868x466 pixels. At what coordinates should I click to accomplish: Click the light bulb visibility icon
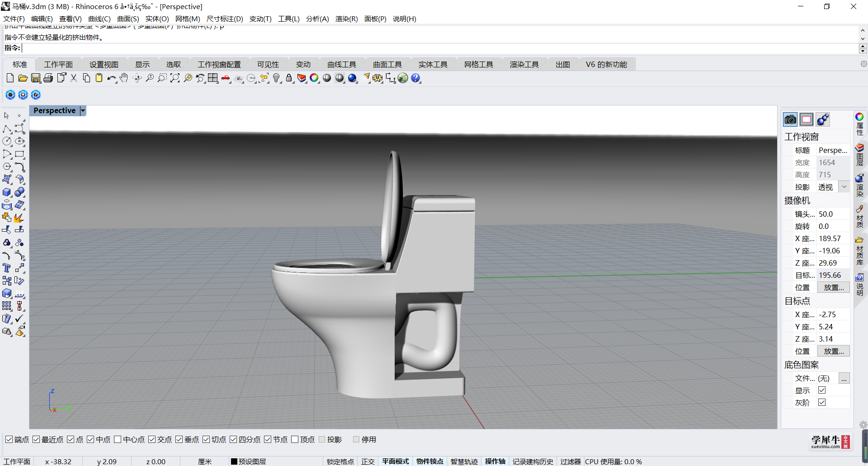pos(276,78)
